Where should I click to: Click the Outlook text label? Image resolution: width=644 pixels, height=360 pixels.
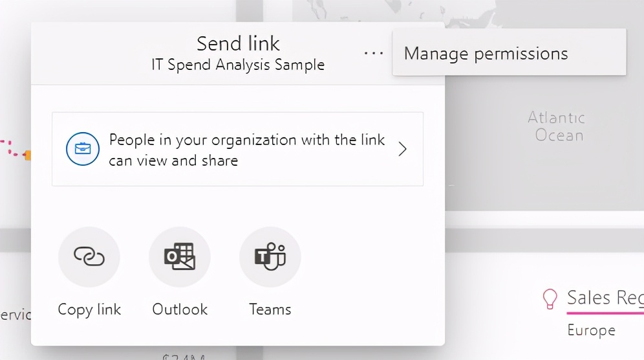(x=180, y=309)
